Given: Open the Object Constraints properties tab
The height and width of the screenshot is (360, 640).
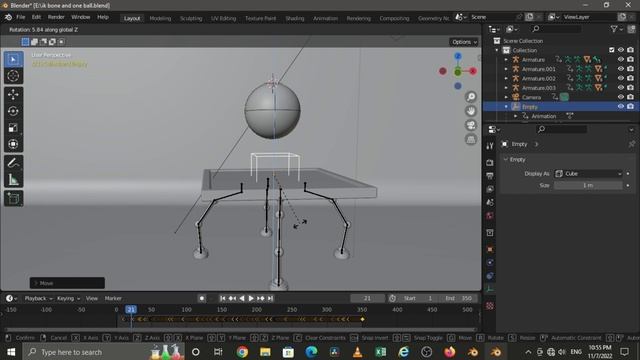Looking at the screenshot, I should pos(490,276).
